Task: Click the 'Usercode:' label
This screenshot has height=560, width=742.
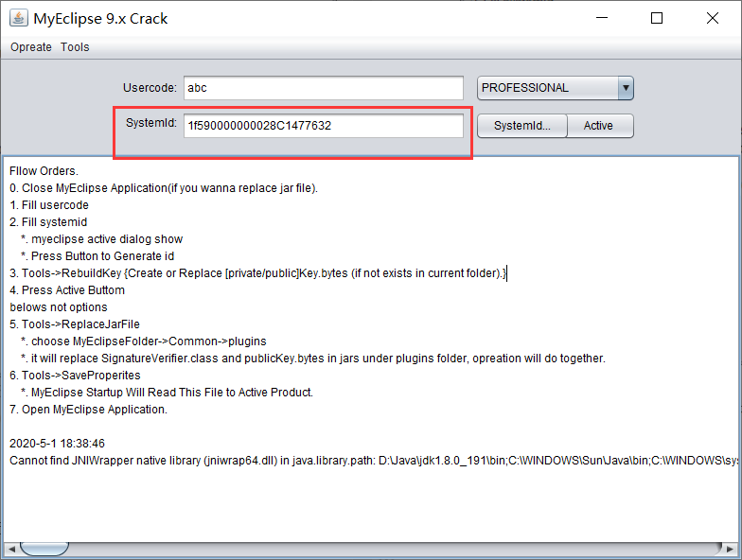Action: (x=150, y=88)
